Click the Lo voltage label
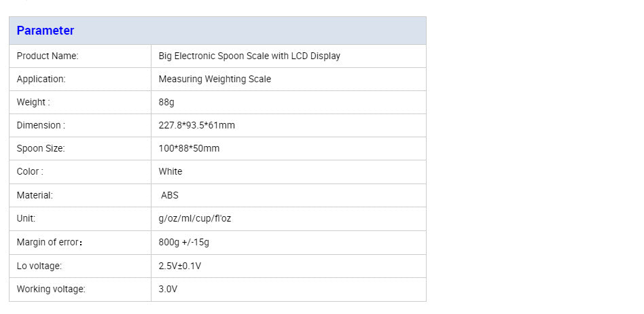The width and height of the screenshot is (644, 314). point(39,266)
